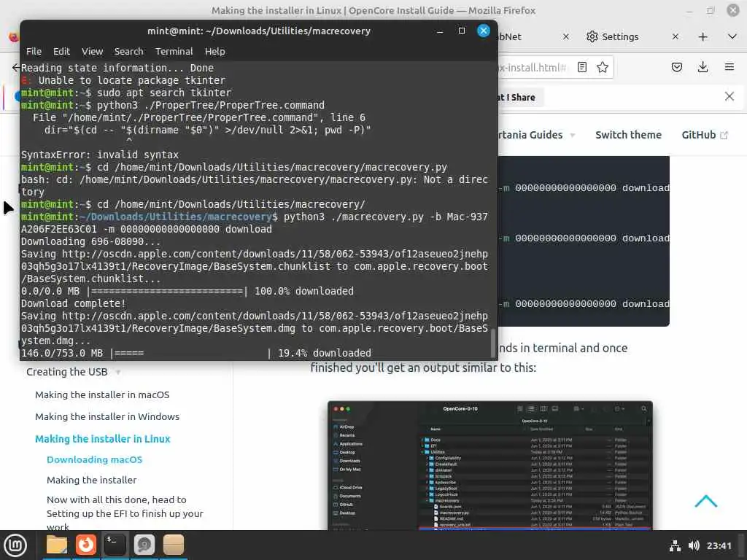747x560 pixels.
Task: Switch to Firefox from the taskbar
Action: [x=86, y=545]
